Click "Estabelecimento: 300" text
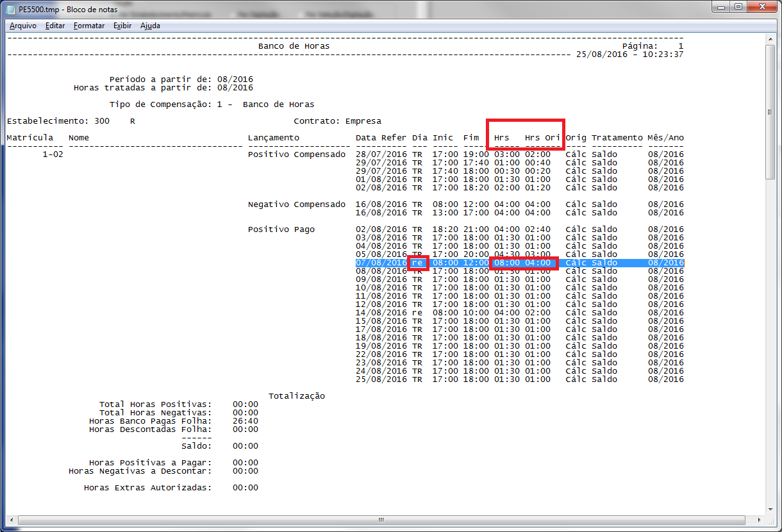The height and width of the screenshot is (532, 782). coord(58,121)
